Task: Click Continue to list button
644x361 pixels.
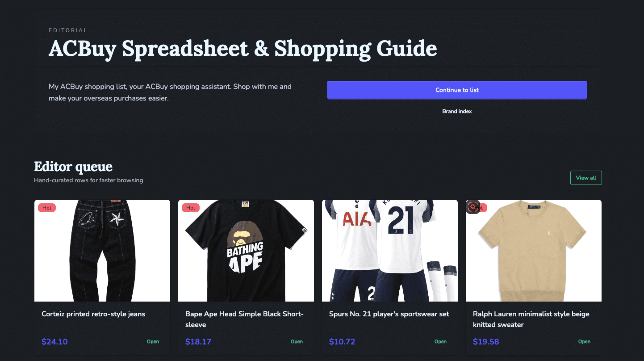Action: (457, 90)
